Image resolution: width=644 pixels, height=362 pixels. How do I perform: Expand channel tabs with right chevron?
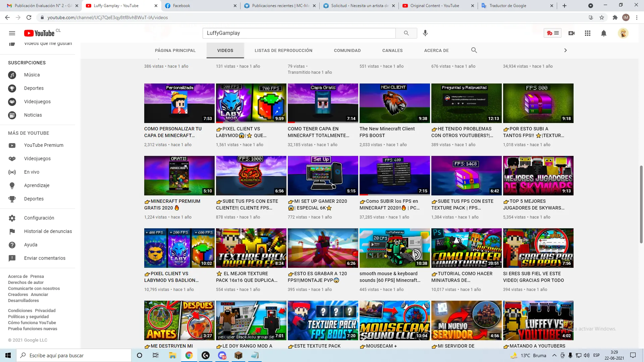[566, 50]
